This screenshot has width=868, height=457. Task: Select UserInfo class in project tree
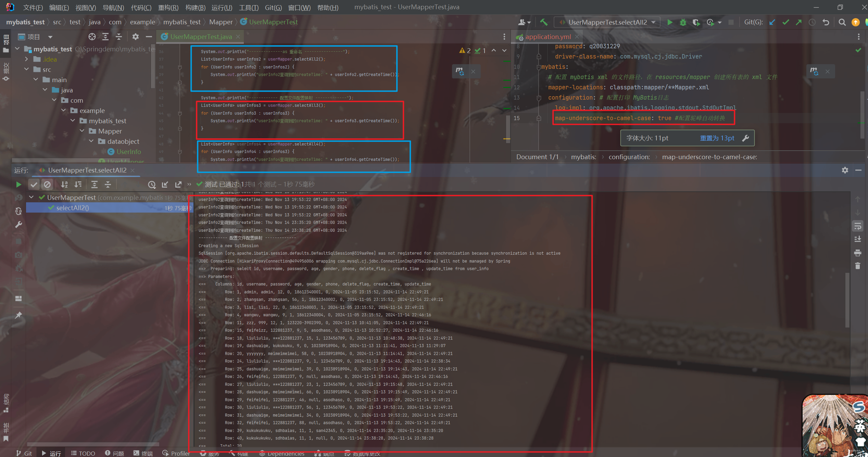[128, 152]
